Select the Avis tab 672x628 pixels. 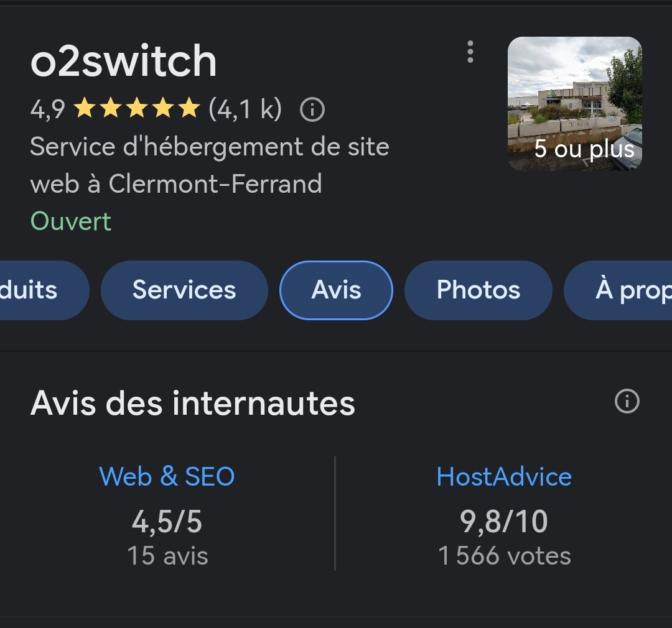click(x=336, y=290)
